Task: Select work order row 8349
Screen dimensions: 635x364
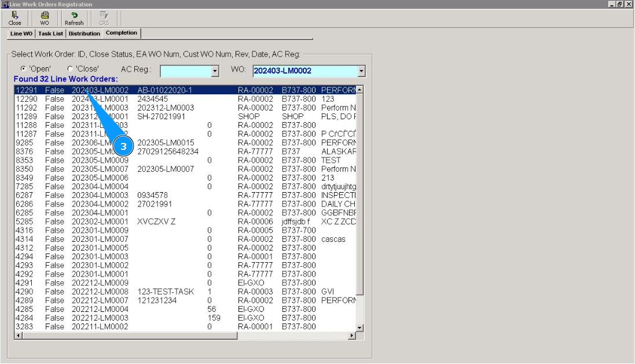Action: (185, 178)
